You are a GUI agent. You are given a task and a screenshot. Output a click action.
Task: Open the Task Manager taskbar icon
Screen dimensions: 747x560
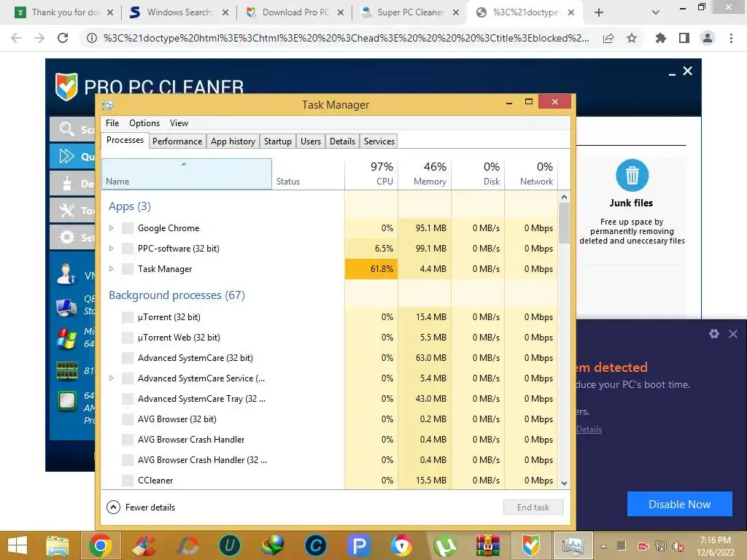(573, 545)
